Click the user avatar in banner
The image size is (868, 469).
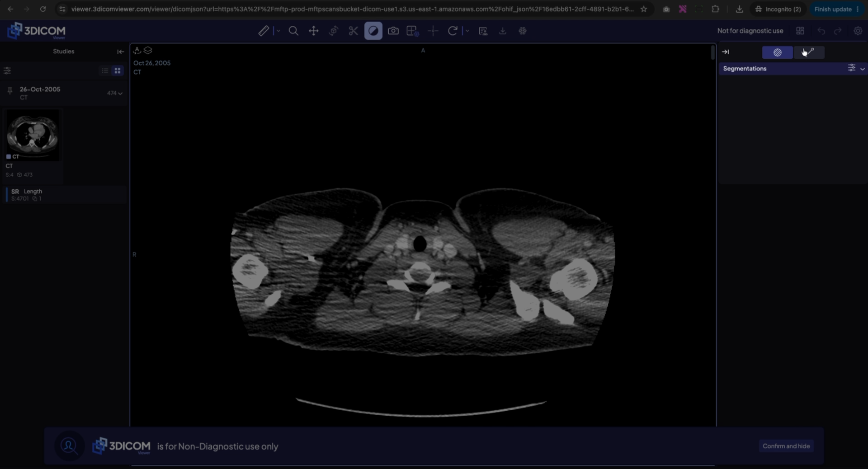(x=69, y=446)
